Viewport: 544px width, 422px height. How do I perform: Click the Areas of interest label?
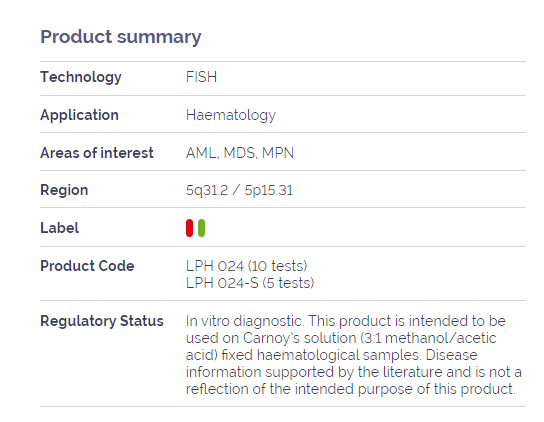click(x=97, y=153)
